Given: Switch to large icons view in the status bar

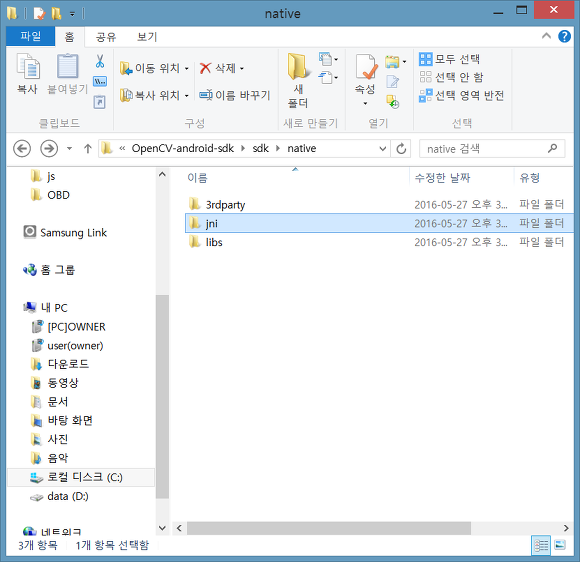Looking at the screenshot, I should [560, 545].
